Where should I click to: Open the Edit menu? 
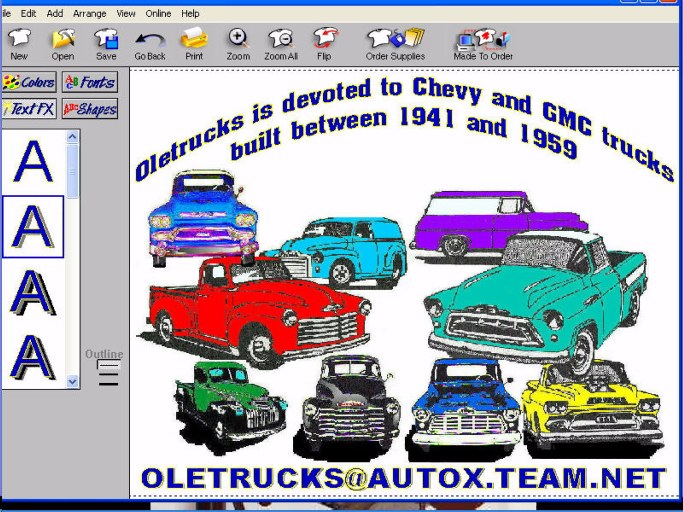pyautogui.click(x=28, y=14)
